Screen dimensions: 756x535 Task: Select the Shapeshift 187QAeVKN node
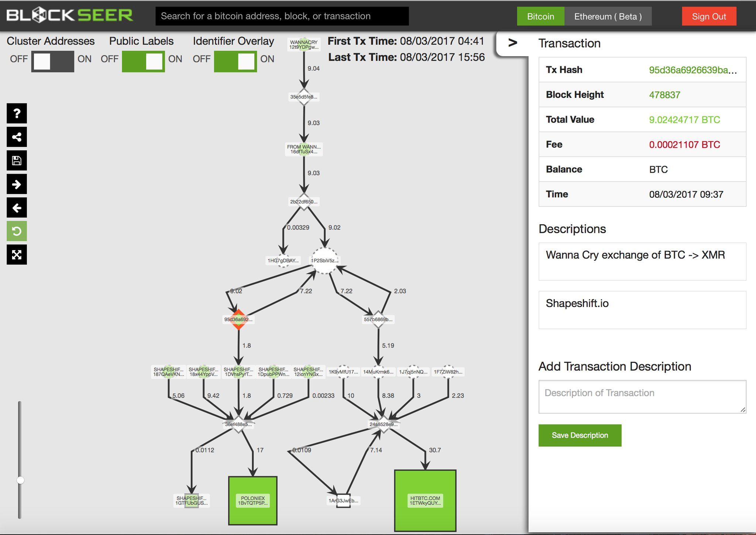click(169, 372)
